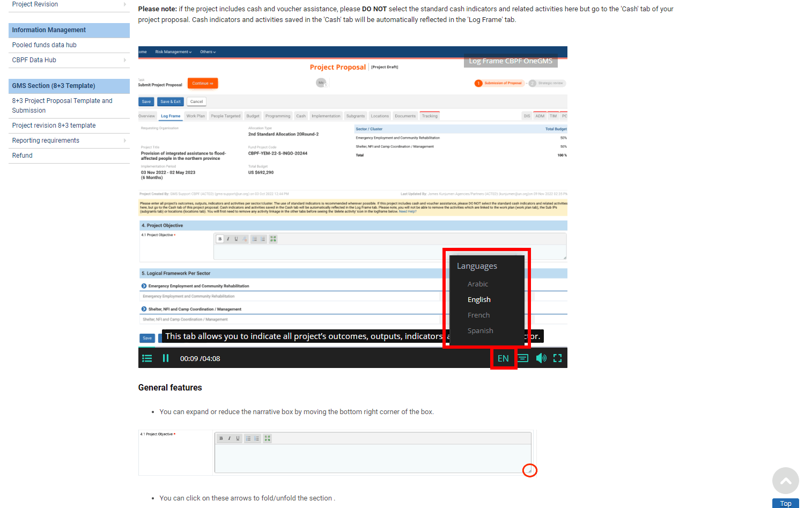Click GMS Section (8+3 Template) sidebar header
The image size is (812, 508).
coord(69,86)
